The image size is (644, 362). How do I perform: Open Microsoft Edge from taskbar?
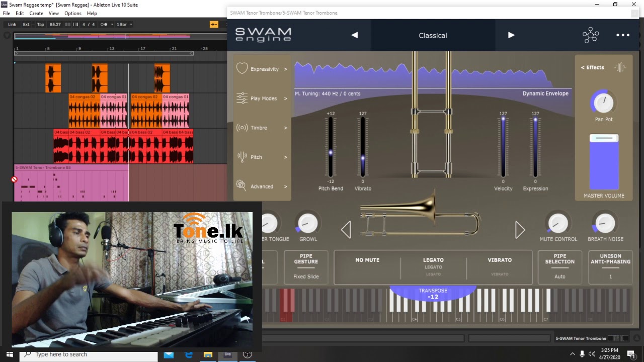(x=189, y=355)
